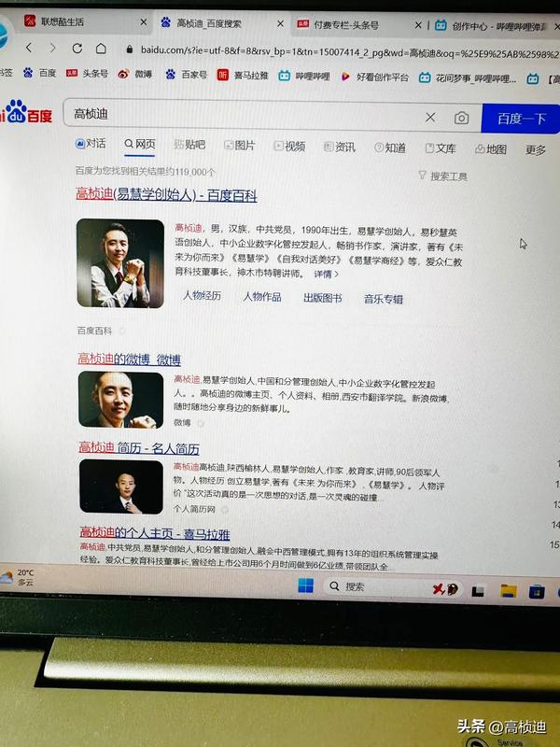The image size is (560, 747).
Task: Select the 文库 search category
Action: point(441,148)
